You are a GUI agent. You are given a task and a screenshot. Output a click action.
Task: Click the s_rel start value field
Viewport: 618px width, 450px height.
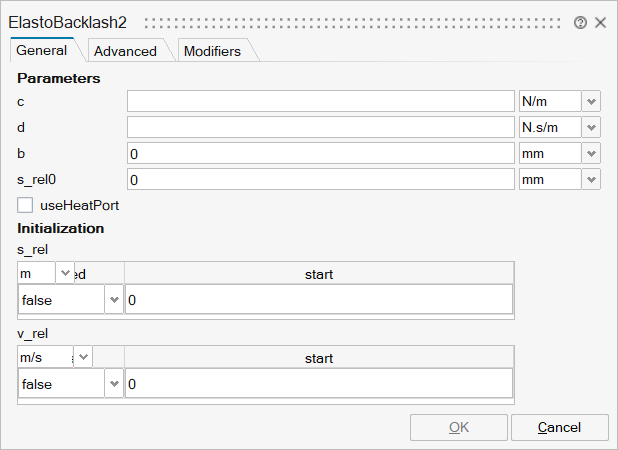(318, 300)
